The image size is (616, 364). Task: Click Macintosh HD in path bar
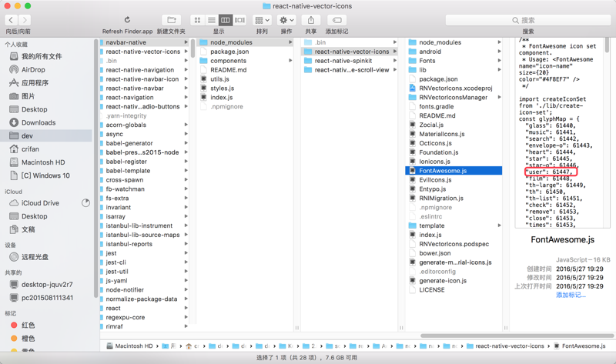coord(129,346)
